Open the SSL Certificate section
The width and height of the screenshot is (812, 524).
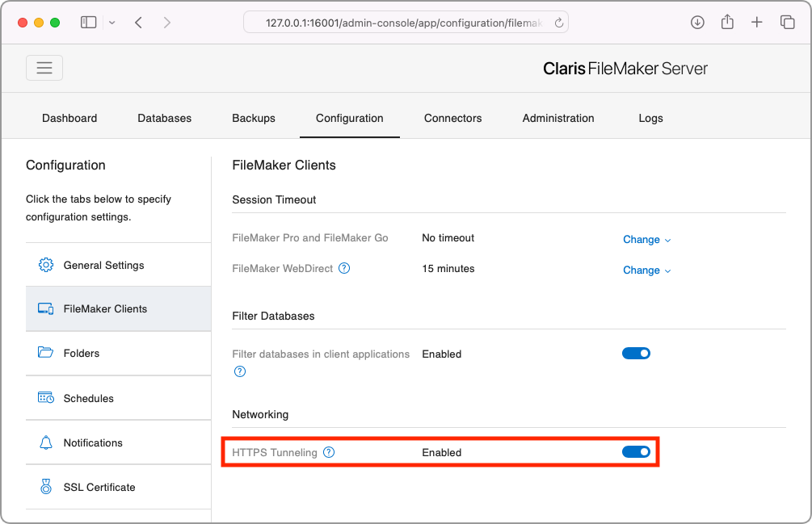pos(99,487)
